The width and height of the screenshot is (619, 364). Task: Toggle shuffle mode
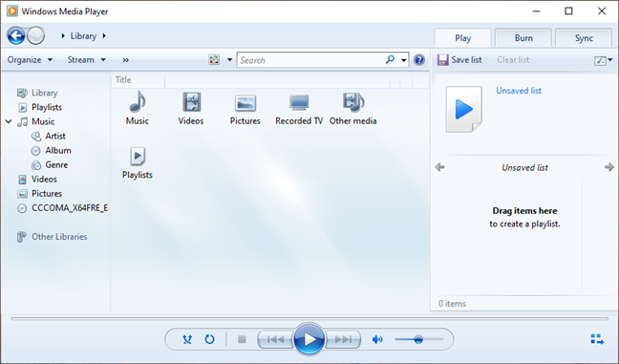[x=187, y=339]
